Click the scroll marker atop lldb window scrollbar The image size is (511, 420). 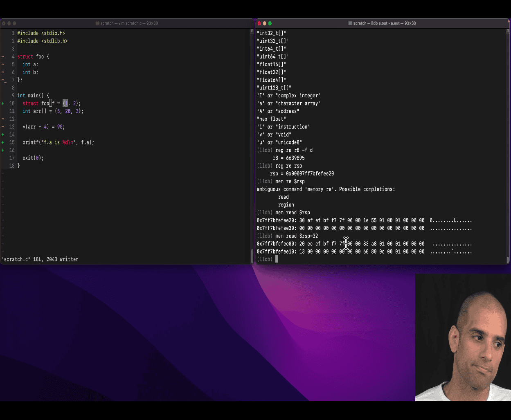tap(508, 31)
